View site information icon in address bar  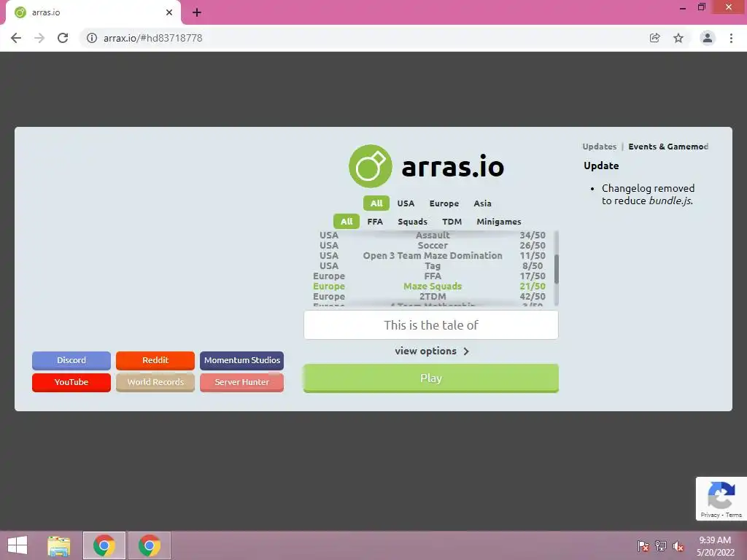coord(92,38)
